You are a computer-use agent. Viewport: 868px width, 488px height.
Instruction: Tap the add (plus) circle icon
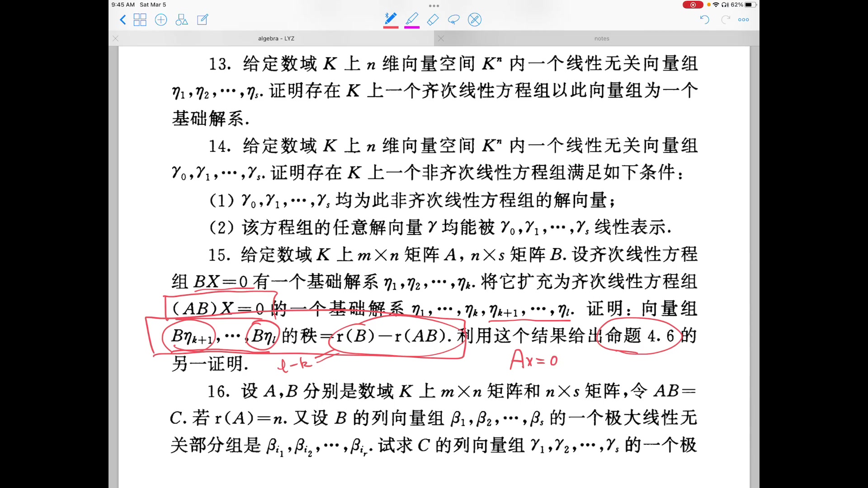(x=161, y=19)
